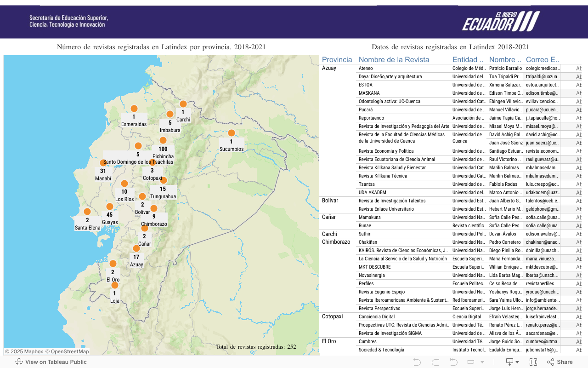Open the Download dropdown menu

pos(512,362)
